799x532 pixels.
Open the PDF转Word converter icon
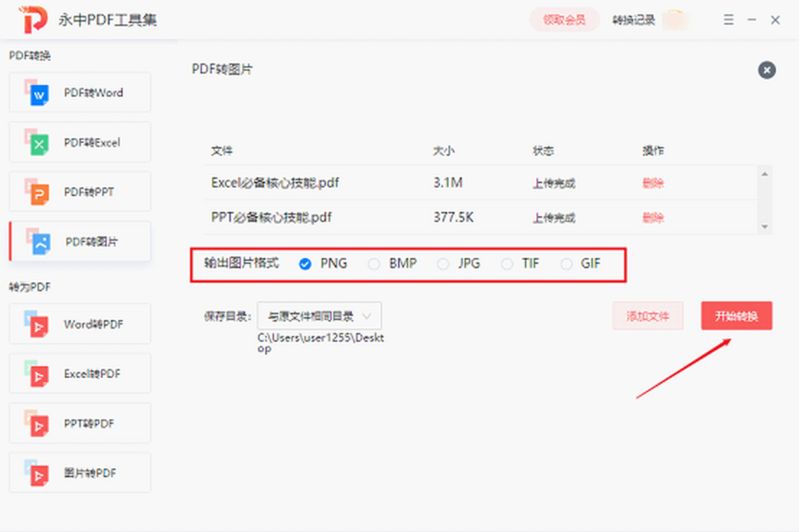tap(38, 93)
